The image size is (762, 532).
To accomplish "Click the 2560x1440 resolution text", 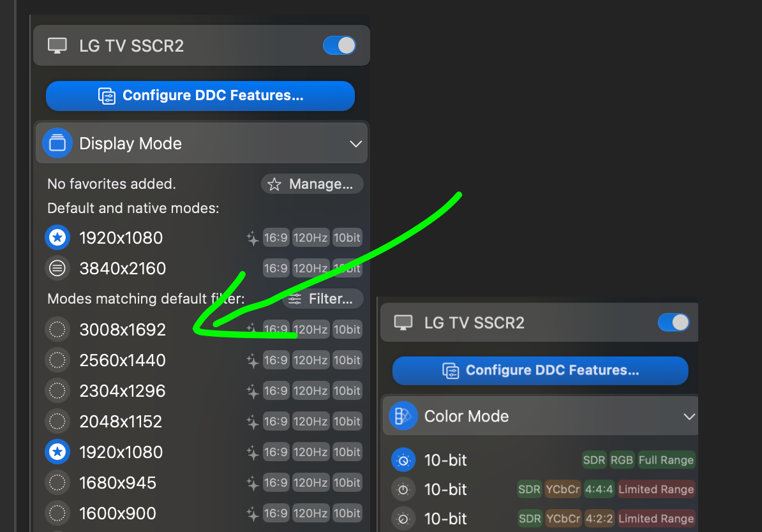I will tap(123, 360).
